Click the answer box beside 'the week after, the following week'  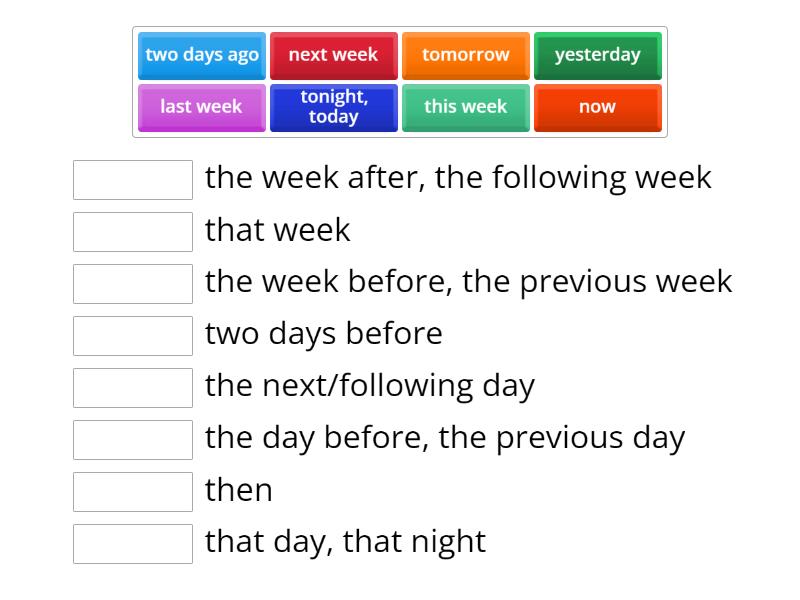133,180
